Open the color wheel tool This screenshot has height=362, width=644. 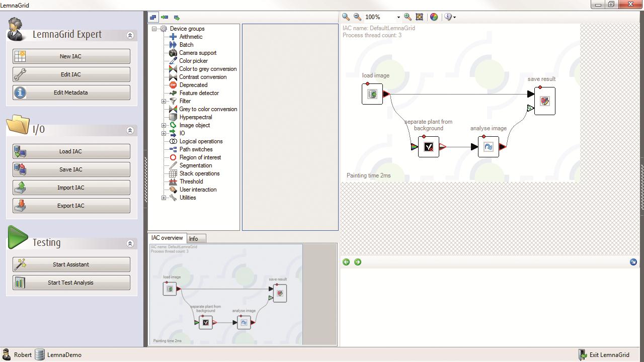pos(434,17)
